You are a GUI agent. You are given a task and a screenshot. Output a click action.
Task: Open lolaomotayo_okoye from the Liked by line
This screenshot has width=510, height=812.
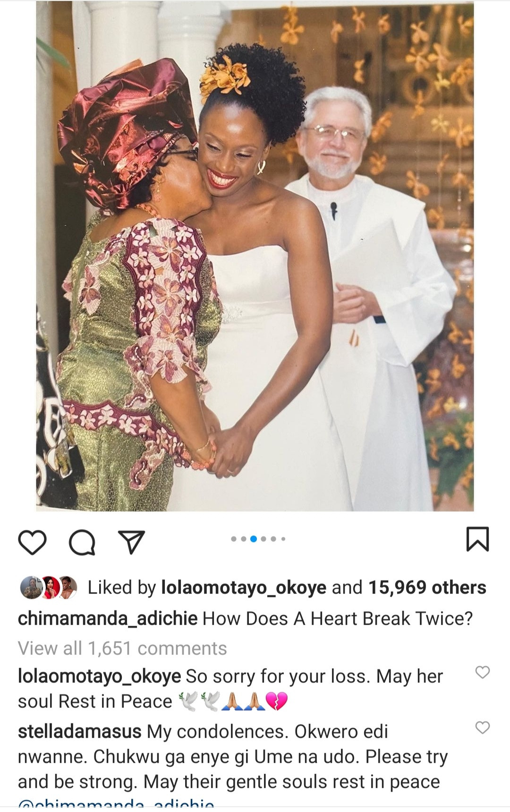(x=244, y=587)
